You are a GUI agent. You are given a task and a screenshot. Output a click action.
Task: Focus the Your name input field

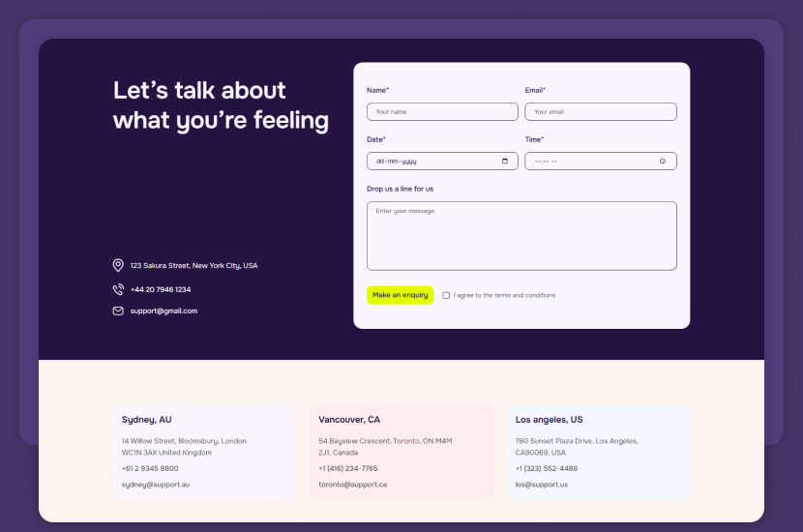[x=442, y=112]
